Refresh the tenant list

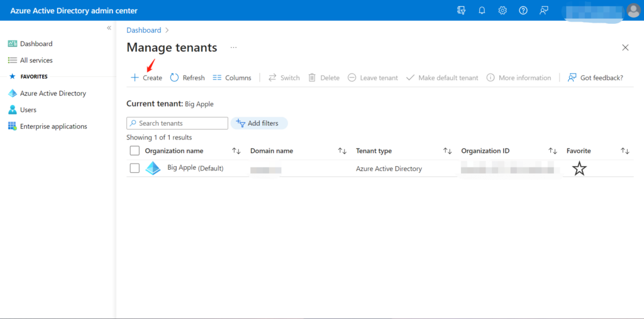click(187, 77)
